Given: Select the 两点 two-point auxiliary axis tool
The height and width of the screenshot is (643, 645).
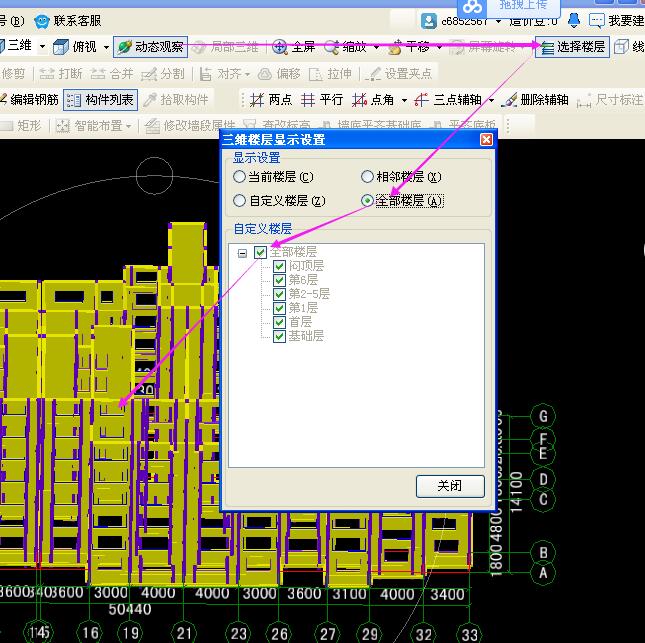Looking at the screenshot, I should point(271,100).
